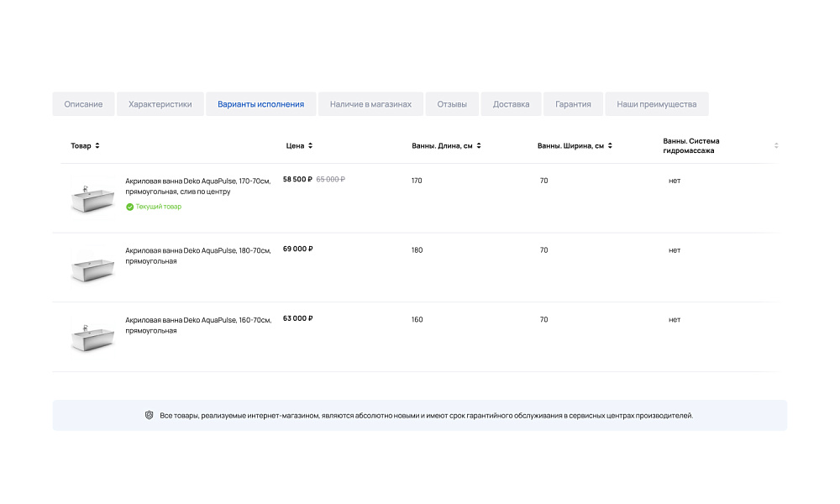The width and height of the screenshot is (840, 504).
Task: Open the Гарантия tab
Action: [x=573, y=104]
